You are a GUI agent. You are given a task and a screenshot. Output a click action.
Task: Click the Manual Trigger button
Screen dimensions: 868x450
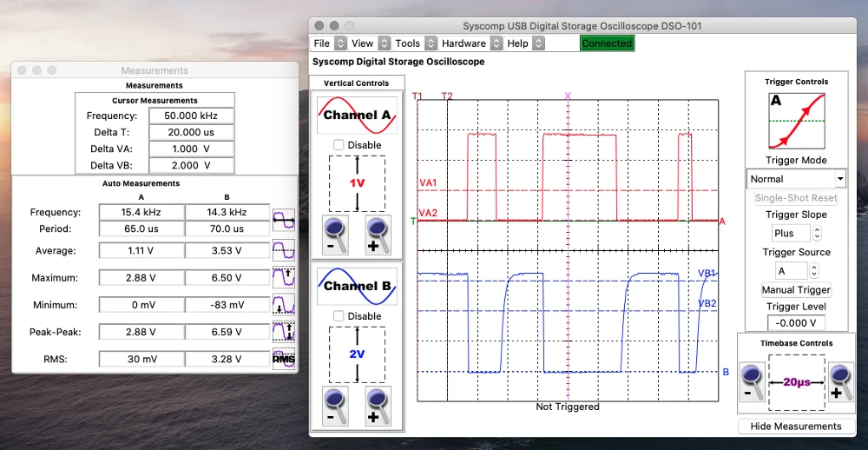797,290
